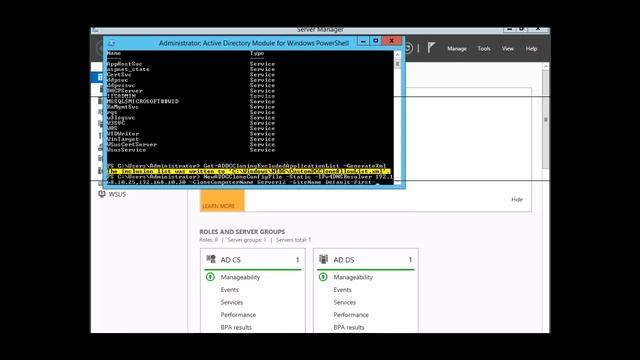640x360 pixels.
Task: Open the Help menu
Action: [x=531, y=49]
